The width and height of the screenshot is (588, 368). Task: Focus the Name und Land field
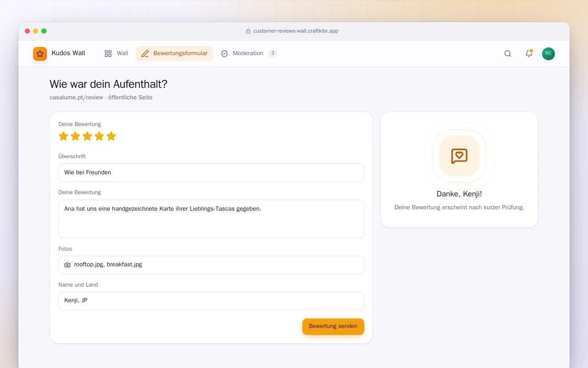pos(211,301)
